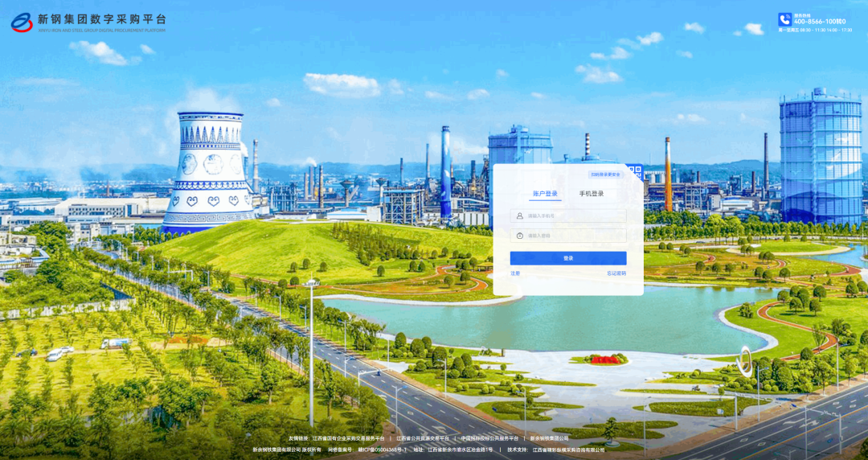The width and height of the screenshot is (868, 460).
Task: Click the user silhouette icon in account field
Action: pyautogui.click(x=520, y=216)
